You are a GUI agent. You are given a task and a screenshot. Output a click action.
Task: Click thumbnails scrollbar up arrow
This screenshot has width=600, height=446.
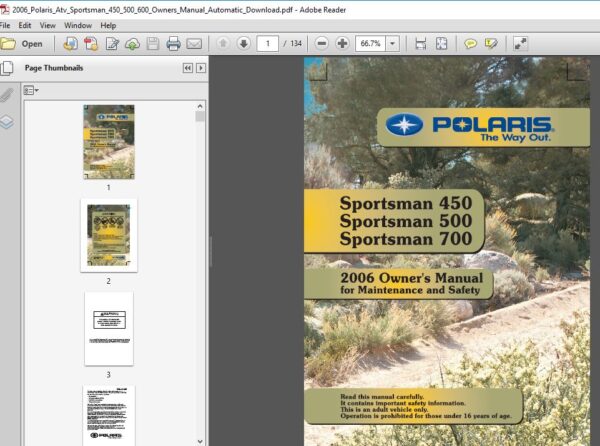[200, 106]
